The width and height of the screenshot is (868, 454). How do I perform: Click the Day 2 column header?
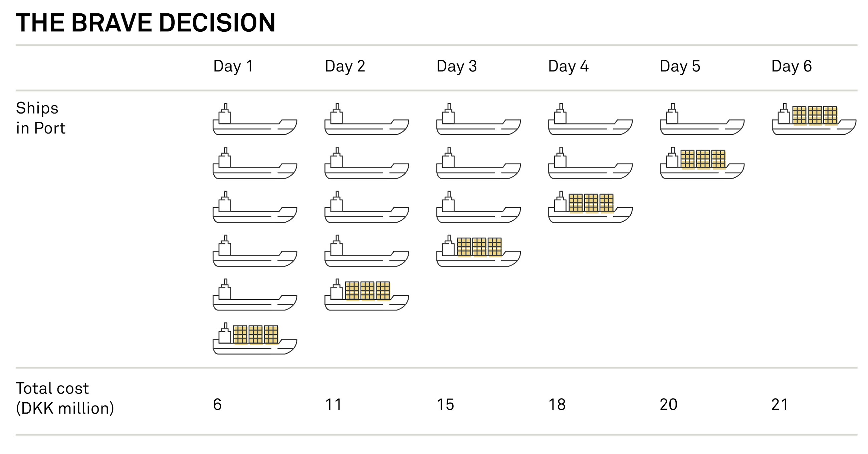click(x=345, y=66)
